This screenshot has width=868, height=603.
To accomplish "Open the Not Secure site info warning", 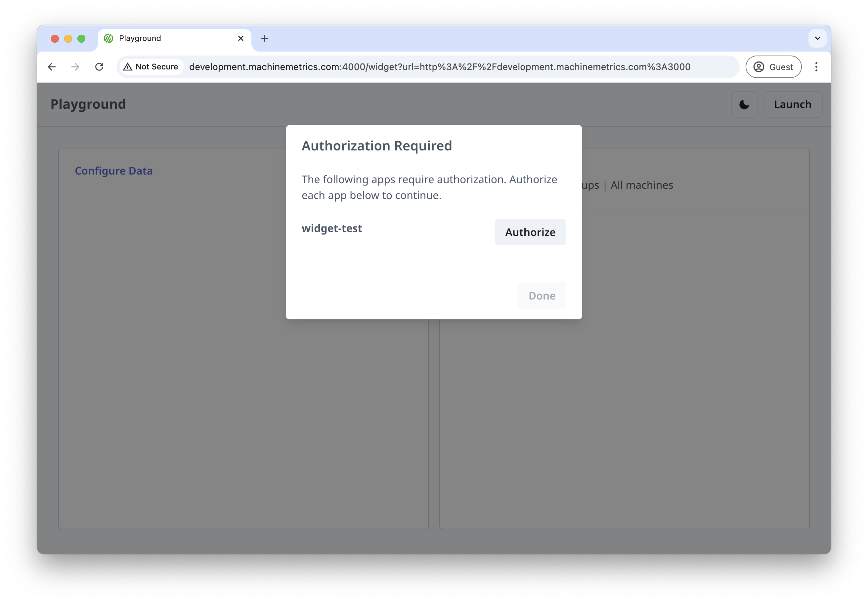I will pyautogui.click(x=151, y=67).
